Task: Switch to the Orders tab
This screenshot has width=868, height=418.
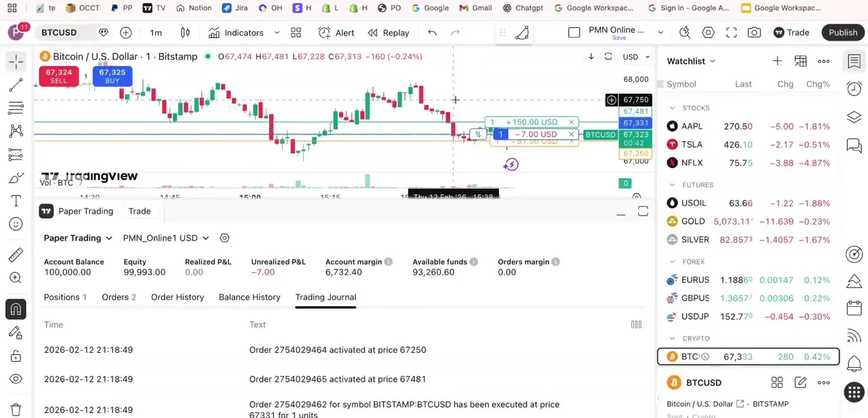Action: [x=119, y=297]
